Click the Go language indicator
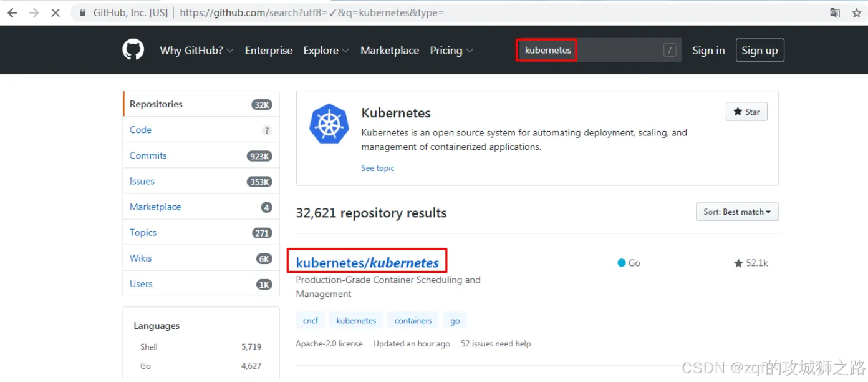The image size is (868, 382). [x=629, y=263]
